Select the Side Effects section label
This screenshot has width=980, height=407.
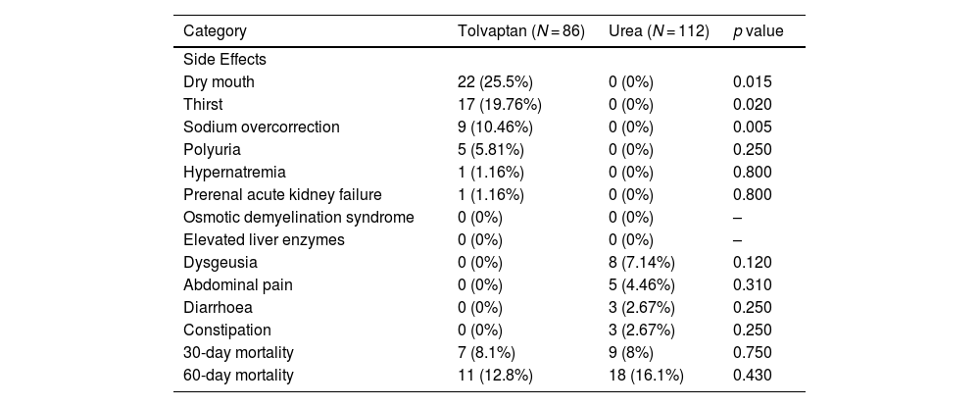[x=224, y=59]
